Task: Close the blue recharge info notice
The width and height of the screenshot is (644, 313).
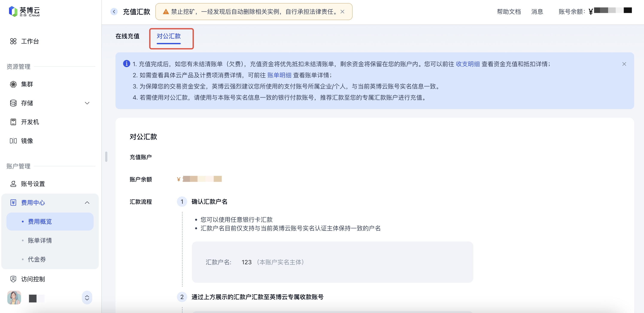Action: click(x=624, y=64)
